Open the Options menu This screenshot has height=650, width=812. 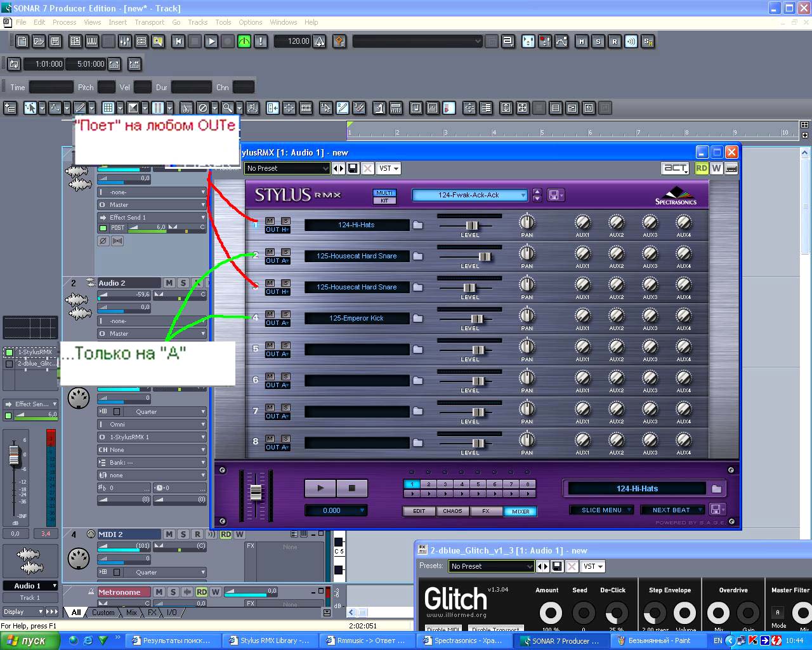[x=251, y=22]
